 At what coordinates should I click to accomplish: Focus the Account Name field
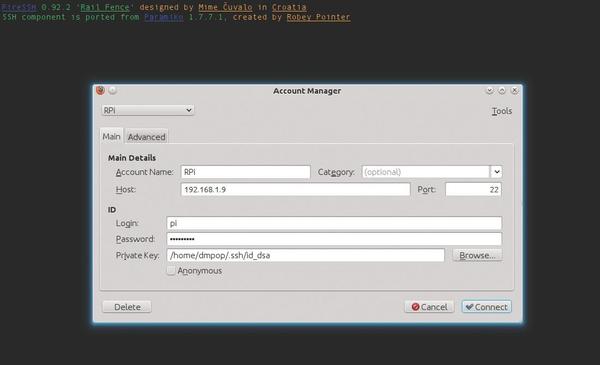tap(245, 172)
